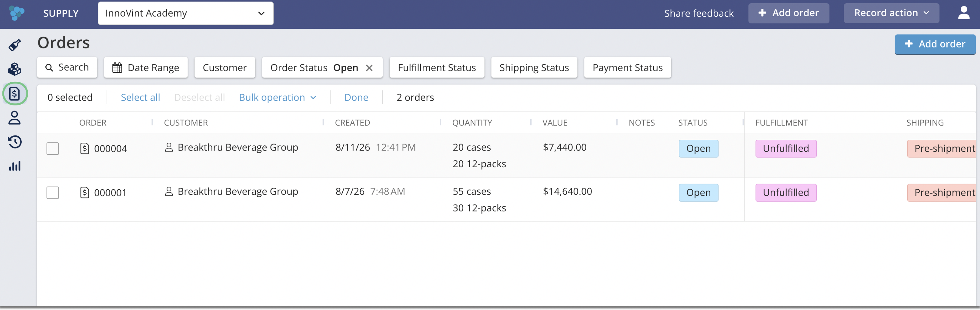Click Unfulfilled badge for order 000004

[x=786, y=148]
